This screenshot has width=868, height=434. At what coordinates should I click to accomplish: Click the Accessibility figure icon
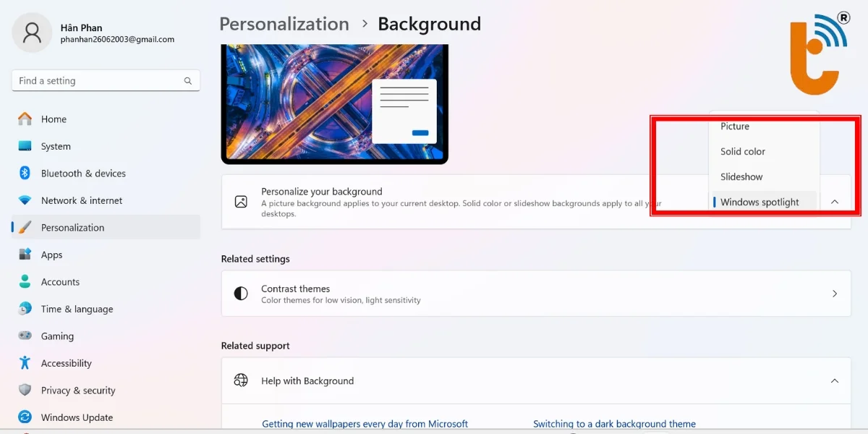[25, 363]
